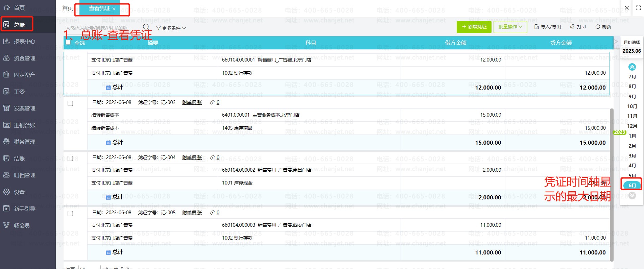Viewport: 644px width, 269px height.
Task: Click the search magnifier icon
Action: tap(146, 27)
